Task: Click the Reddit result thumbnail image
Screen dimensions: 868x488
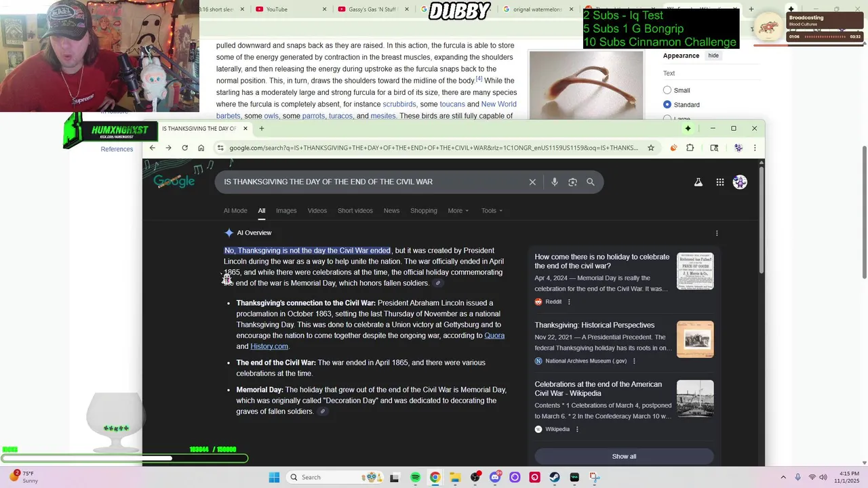Action: pyautogui.click(x=695, y=271)
